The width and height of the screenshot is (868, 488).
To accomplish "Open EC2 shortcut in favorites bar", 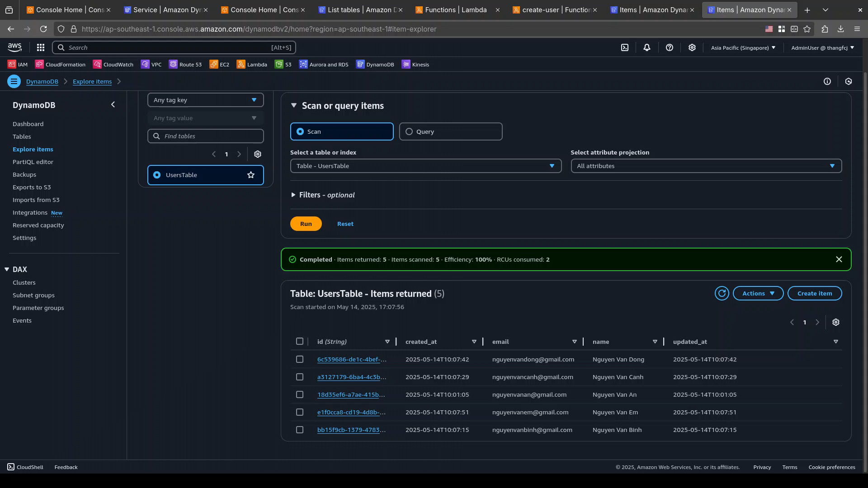I will click(220, 65).
